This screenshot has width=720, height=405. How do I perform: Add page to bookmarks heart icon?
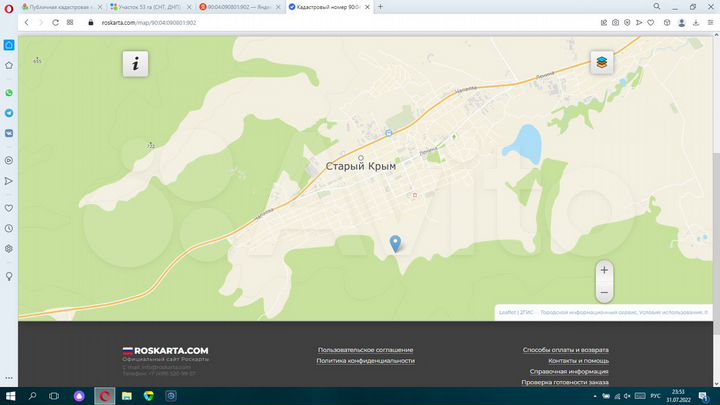651,22
